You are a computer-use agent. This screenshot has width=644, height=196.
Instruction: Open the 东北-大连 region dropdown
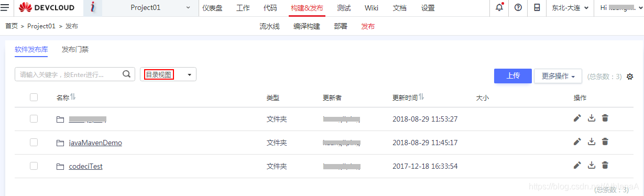coord(570,8)
